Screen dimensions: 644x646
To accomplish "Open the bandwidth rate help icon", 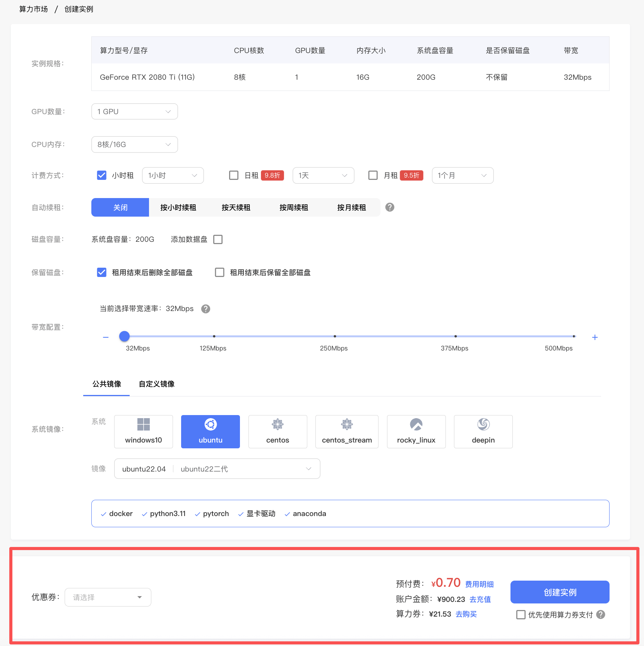I will click(x=206, y=309).
